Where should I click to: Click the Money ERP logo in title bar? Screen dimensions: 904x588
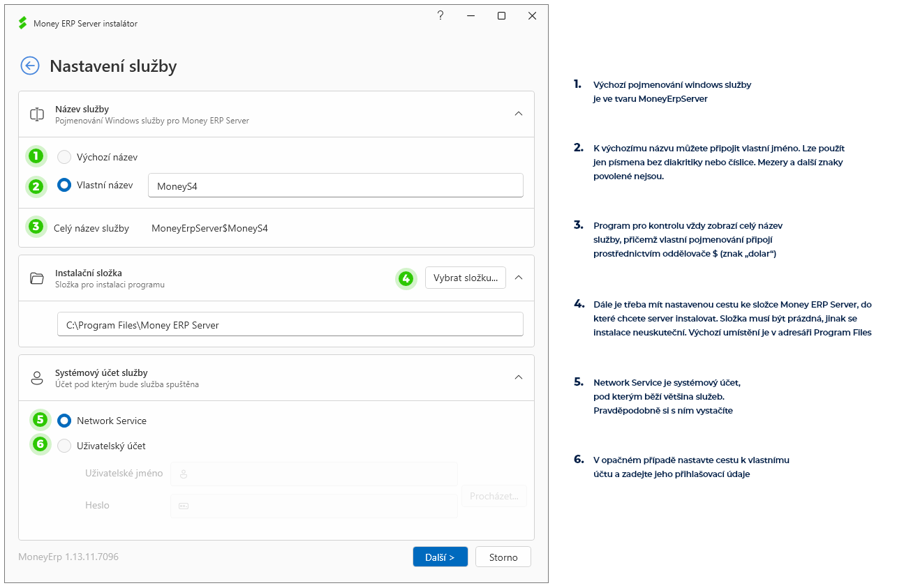point(22,23)
